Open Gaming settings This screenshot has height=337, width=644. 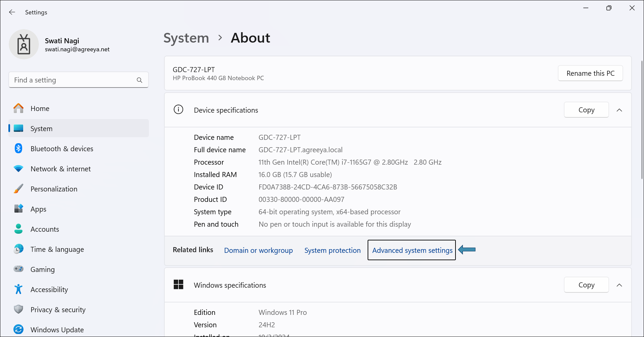tap(78, 269)
